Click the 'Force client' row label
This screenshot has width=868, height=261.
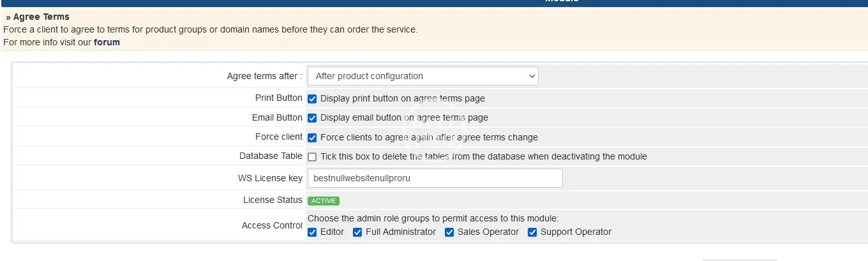click(278, 137)
